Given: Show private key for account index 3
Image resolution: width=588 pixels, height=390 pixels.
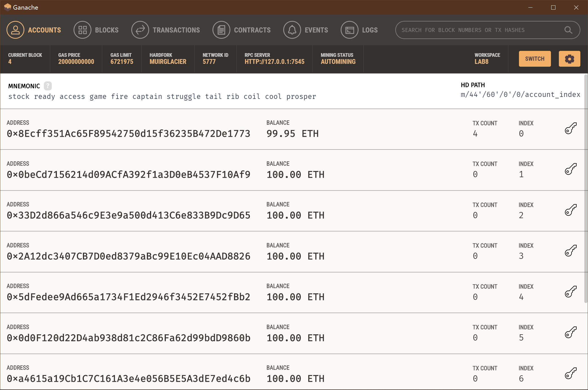Looking at the screenshot, I should pos(570,251).
